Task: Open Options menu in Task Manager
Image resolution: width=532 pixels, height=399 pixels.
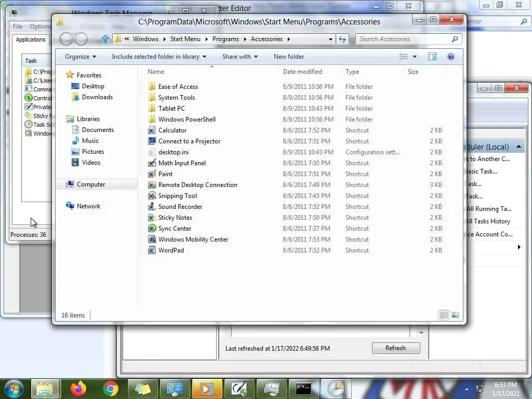Action: [x=40, y=26]
